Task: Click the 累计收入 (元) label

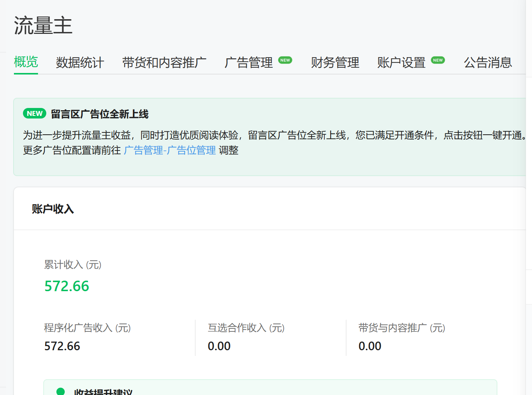Action: pos(73,265)
